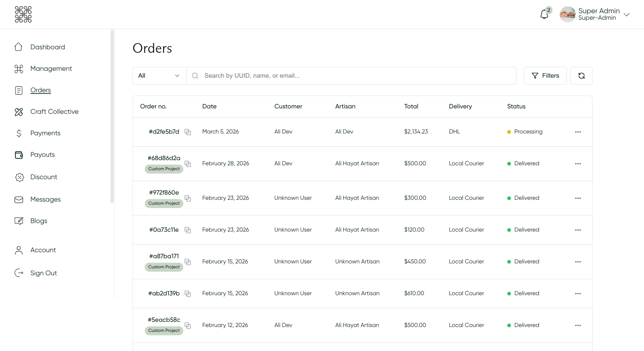
Task: Click order number #68d86d2a
Action: click(x=164, y=158)
